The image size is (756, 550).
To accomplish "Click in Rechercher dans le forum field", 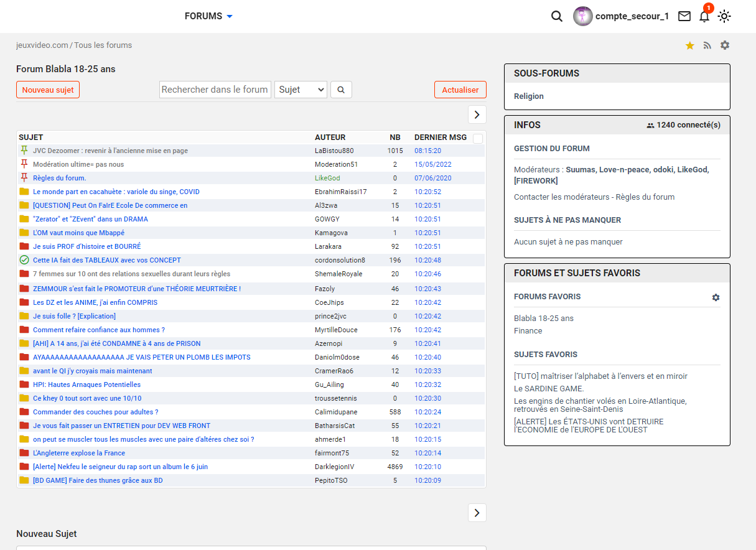I will click(x=215, y=90).
